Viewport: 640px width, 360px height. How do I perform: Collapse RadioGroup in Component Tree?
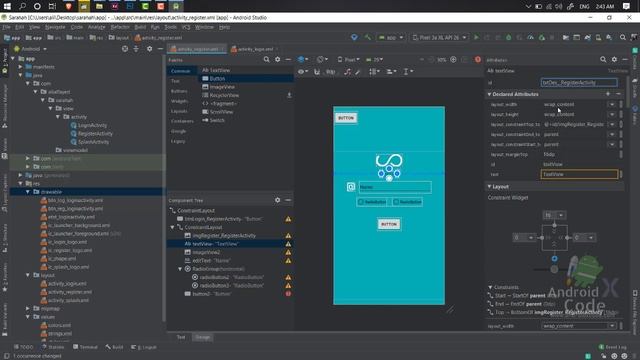click(x=180, y=269)
